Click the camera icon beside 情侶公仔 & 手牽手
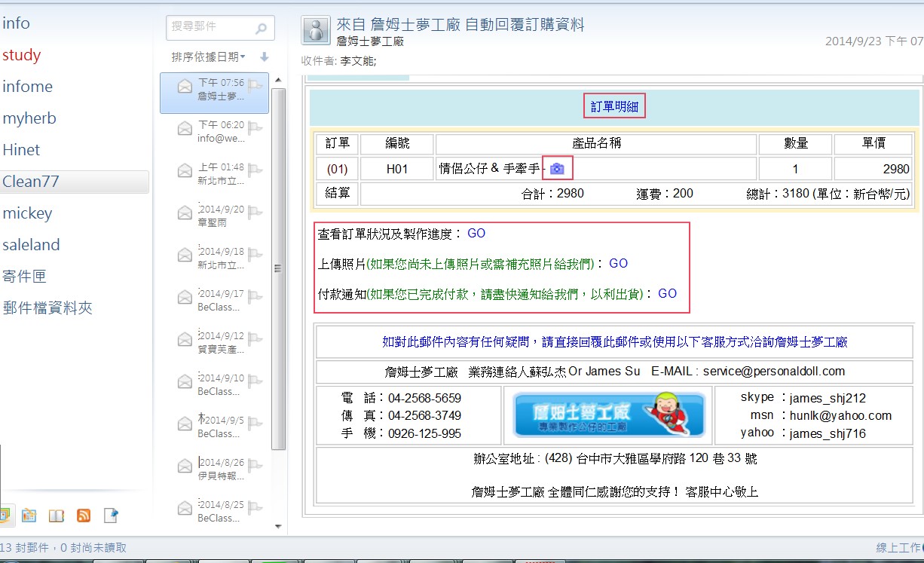The height and width of the screenshot is (563, 924). click(557, 169)
